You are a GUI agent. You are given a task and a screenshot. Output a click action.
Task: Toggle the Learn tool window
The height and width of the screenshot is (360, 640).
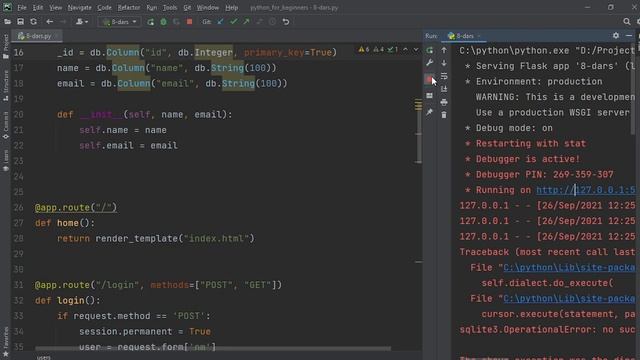pyautogui.click(x=5, y=160)
